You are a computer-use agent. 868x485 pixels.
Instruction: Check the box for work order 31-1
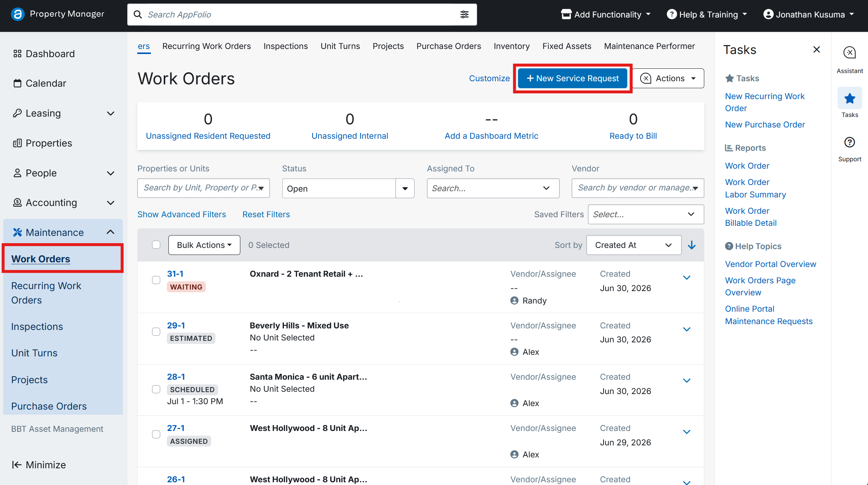156,280
